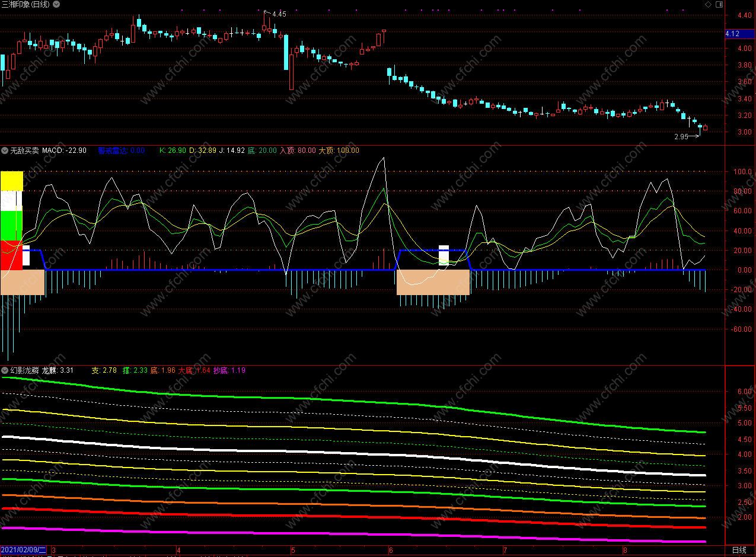Click the 底: 1.96 readout in 幻影龙麟 panel
The image size is (756, 557).
click(x=163, y=370)
